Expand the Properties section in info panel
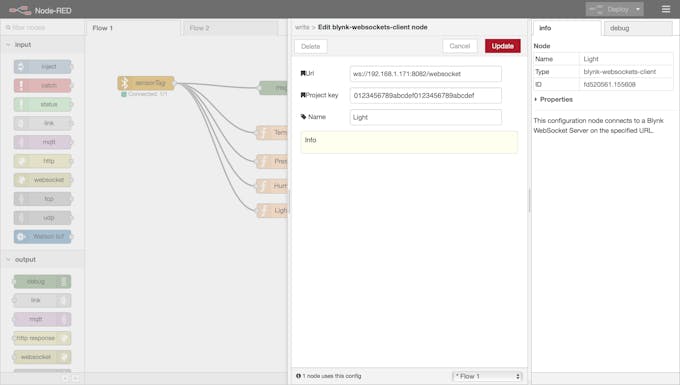Screen dimensions: 680x385 click(553, 99)
